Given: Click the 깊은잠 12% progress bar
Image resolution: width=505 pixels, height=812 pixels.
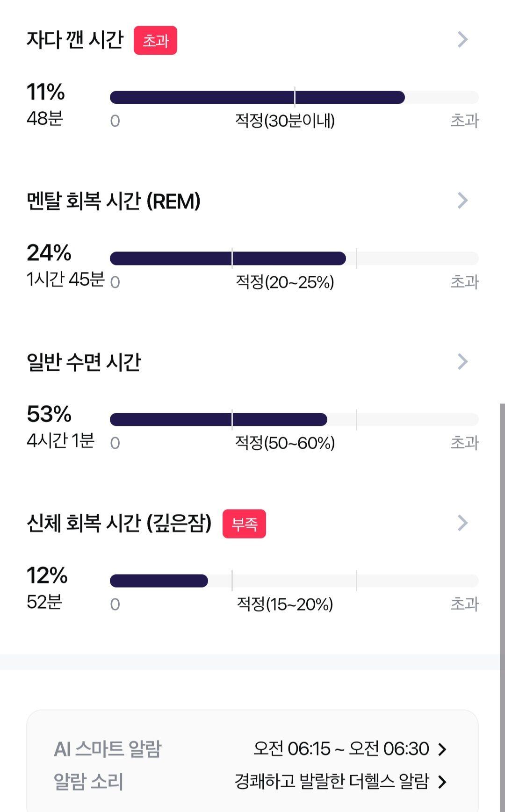Looking at the screenshot, I should click(294, 581).
